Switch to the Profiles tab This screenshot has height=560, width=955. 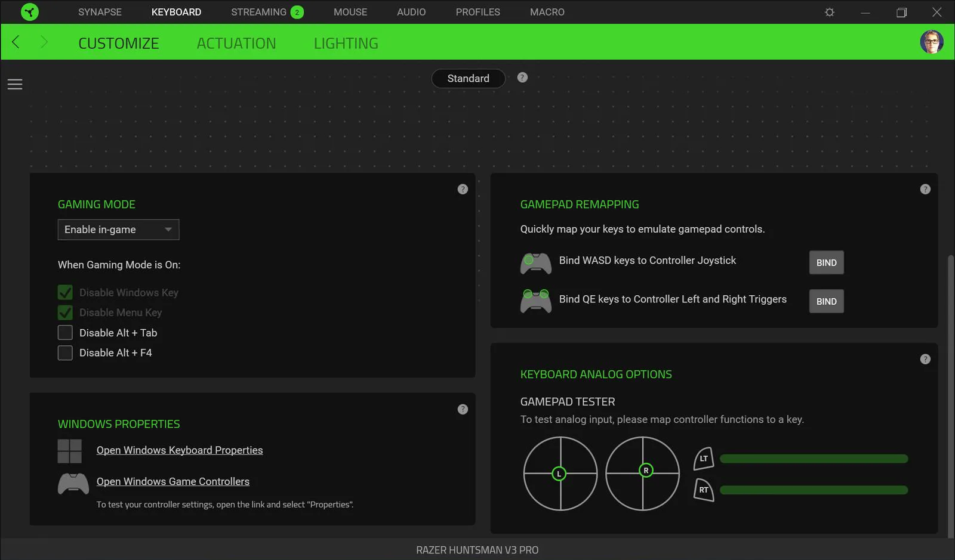478,12
